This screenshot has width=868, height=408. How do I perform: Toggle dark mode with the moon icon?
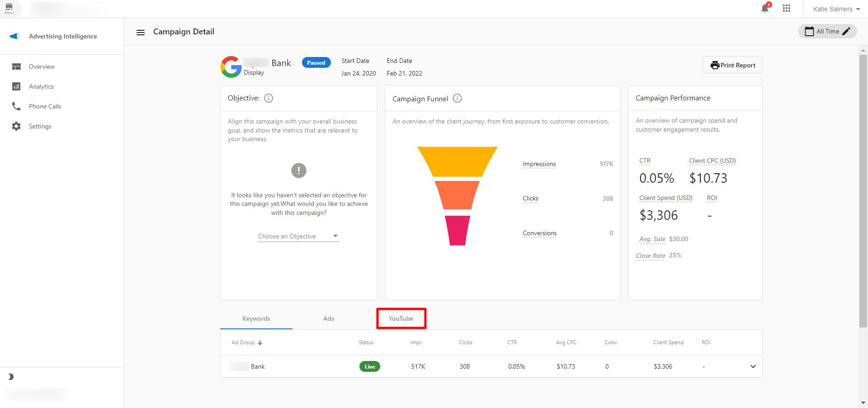click(10, 377)
